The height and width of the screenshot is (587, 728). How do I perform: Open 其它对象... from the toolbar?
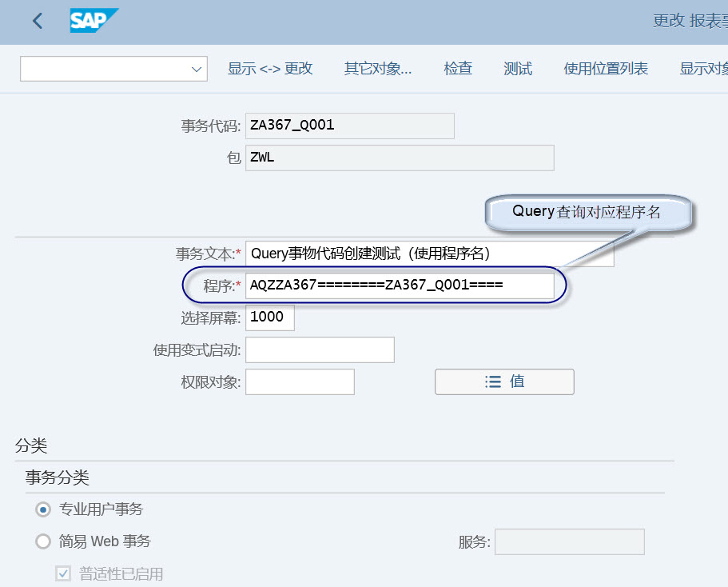click(x=377, y=68)
